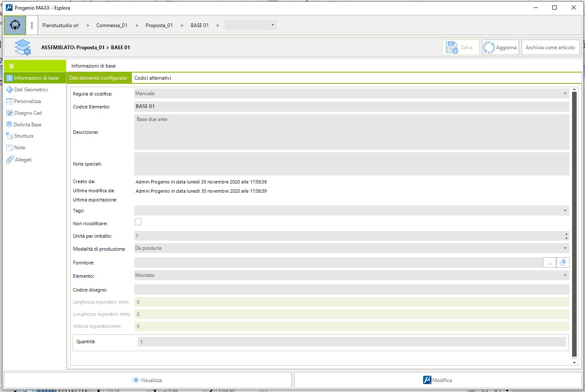
Task: Click the crosshair target icon in breadcrumb bar
Action: (15, 25)
